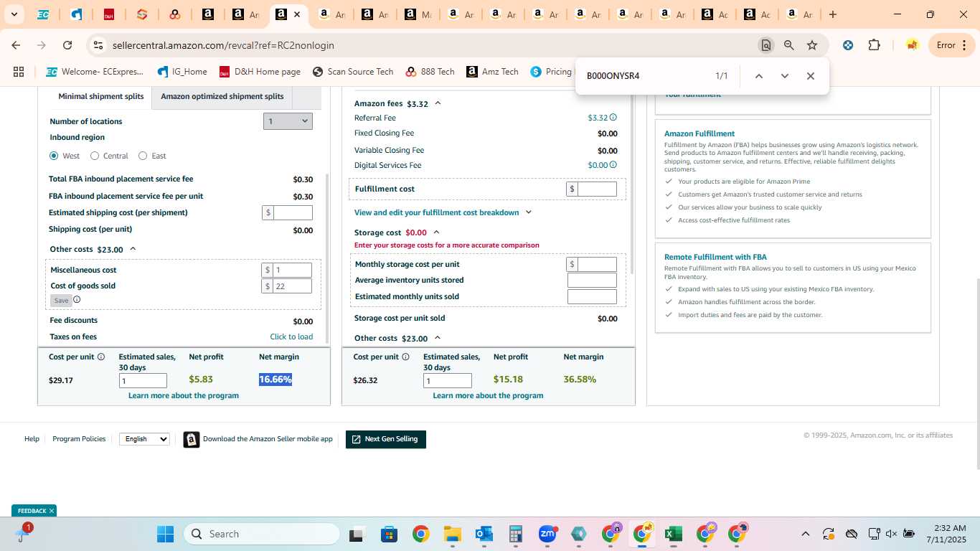Viewport: 980px width, 551px height.
Task: Collapse the right panel Other costs section
Action: 438,338
